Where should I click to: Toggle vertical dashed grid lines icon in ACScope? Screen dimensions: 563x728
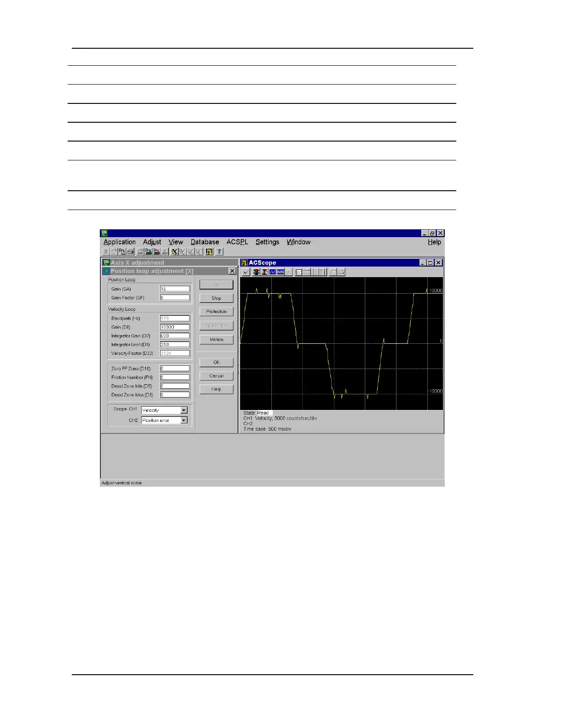(315, 272)
